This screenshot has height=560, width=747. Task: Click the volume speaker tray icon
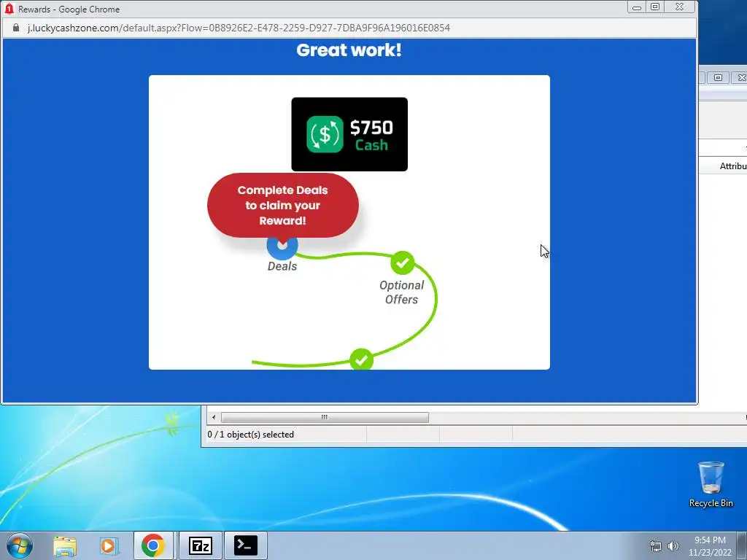click(673, 546)
